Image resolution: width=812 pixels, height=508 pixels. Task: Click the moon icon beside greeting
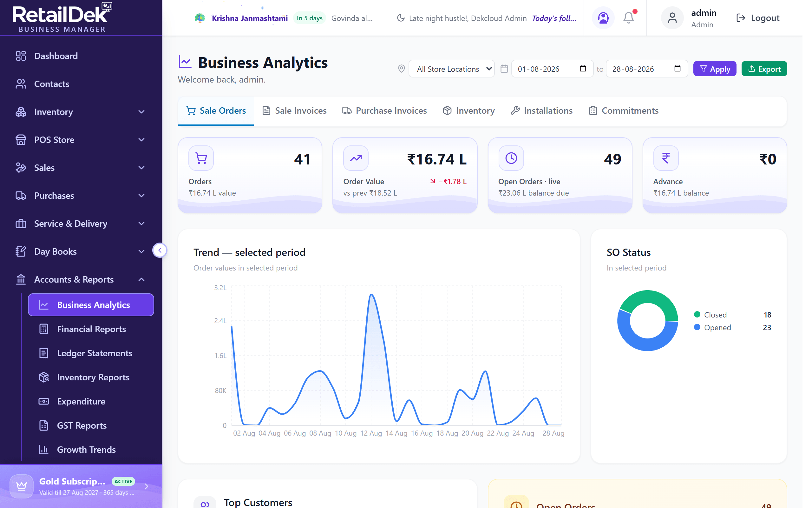pos(401,18)
